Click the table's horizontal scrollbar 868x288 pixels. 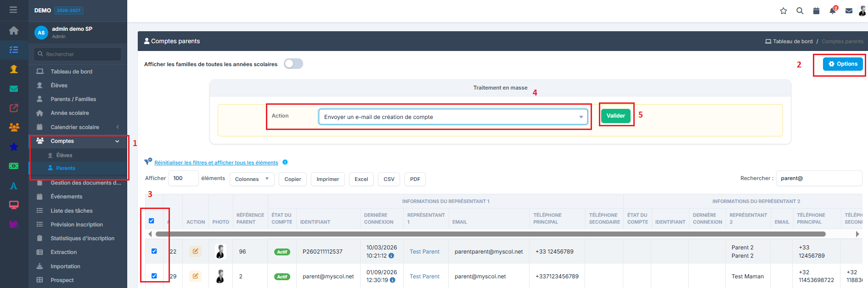point(490,234)
